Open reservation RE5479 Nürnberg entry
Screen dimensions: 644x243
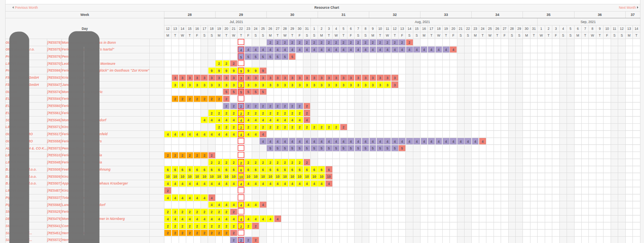(86, 219)
